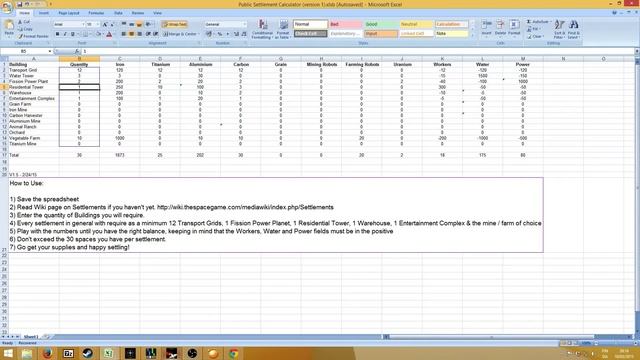Open Steam from the taskbar
This screenshot has width=640, height=360.
click(88, 353)
